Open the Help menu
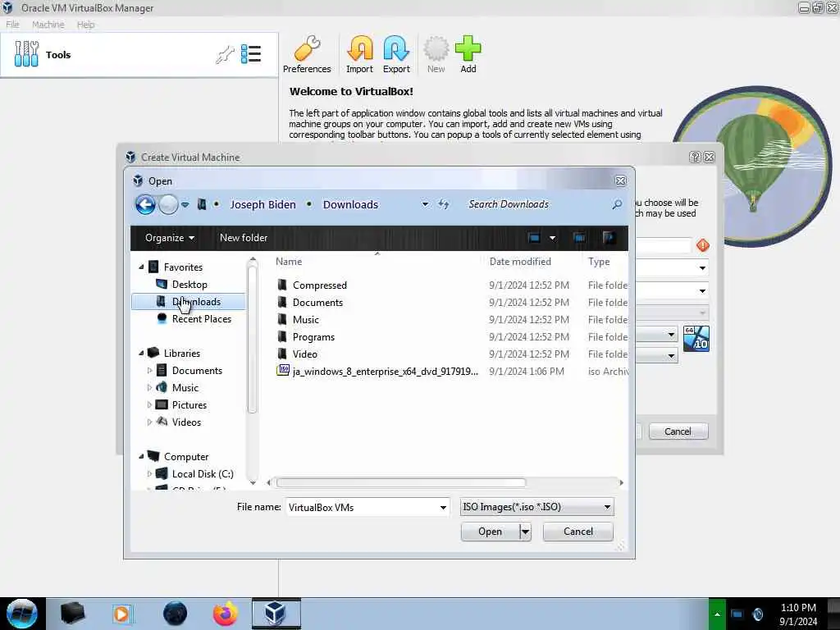The image size is (840, 630). [85, 25]
